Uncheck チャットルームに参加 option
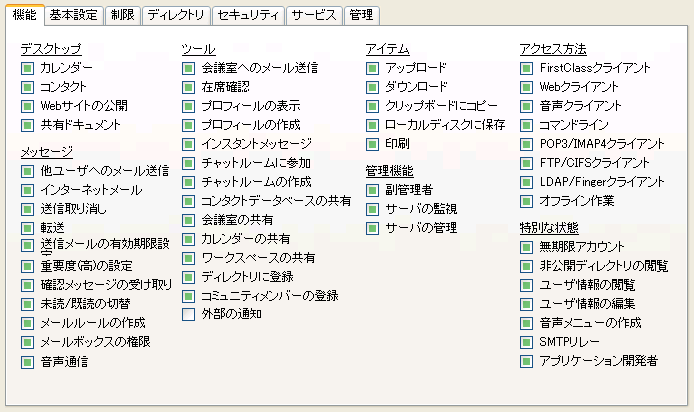 (x=188, y=163)
